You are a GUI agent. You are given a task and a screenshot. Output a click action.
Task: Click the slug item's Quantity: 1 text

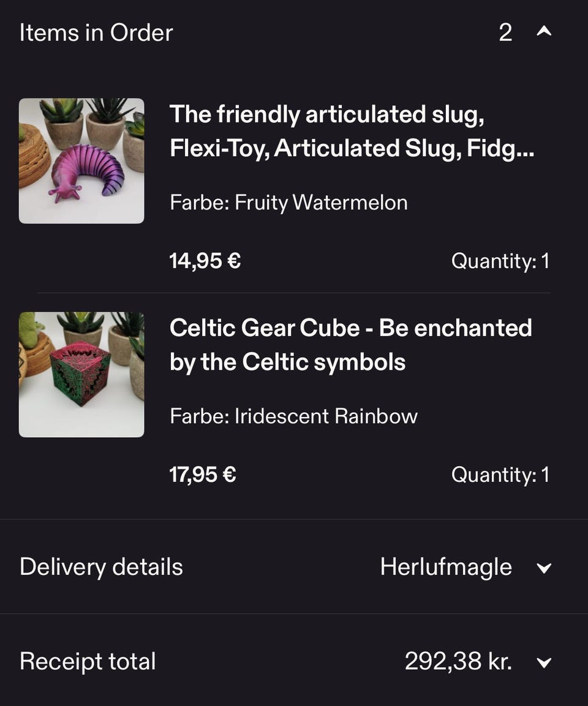click(x=500, y=261)
